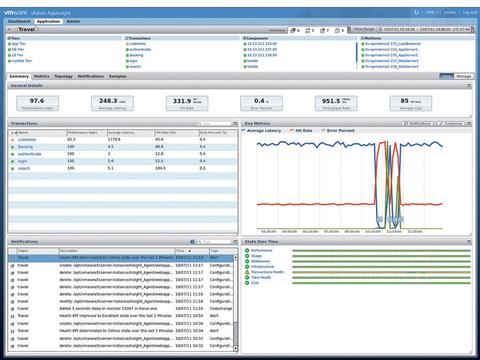Collapse the Transactions panel

point(235,124)
